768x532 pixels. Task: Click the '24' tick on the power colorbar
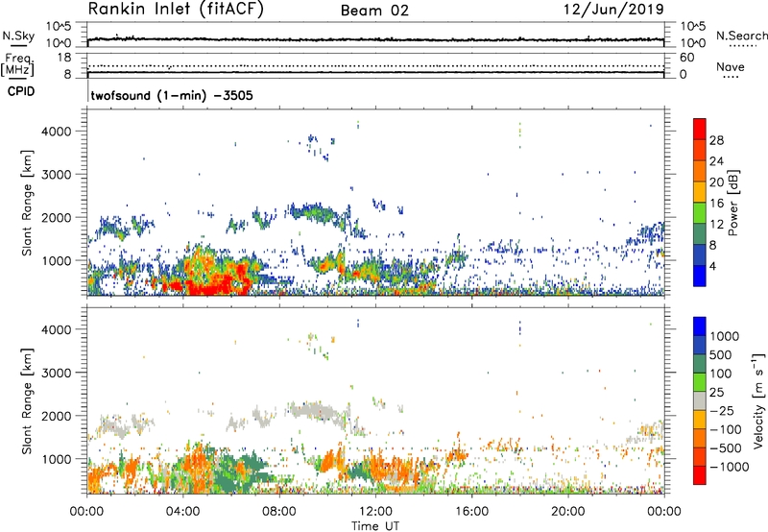point(716,161)
